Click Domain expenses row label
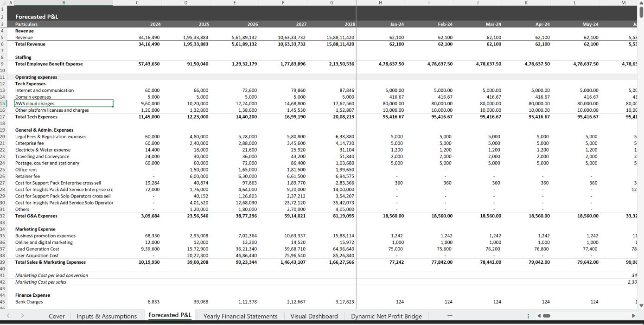 click(33, 97)
